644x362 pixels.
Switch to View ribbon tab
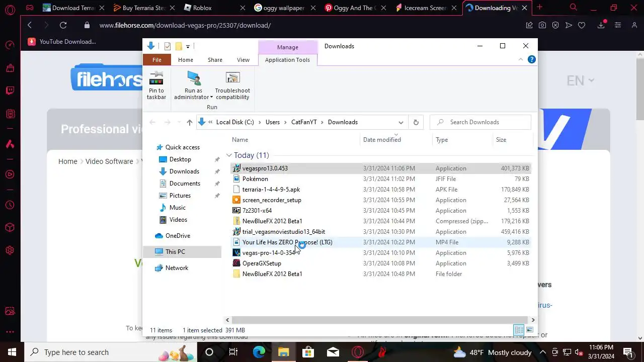click(243, 60)
